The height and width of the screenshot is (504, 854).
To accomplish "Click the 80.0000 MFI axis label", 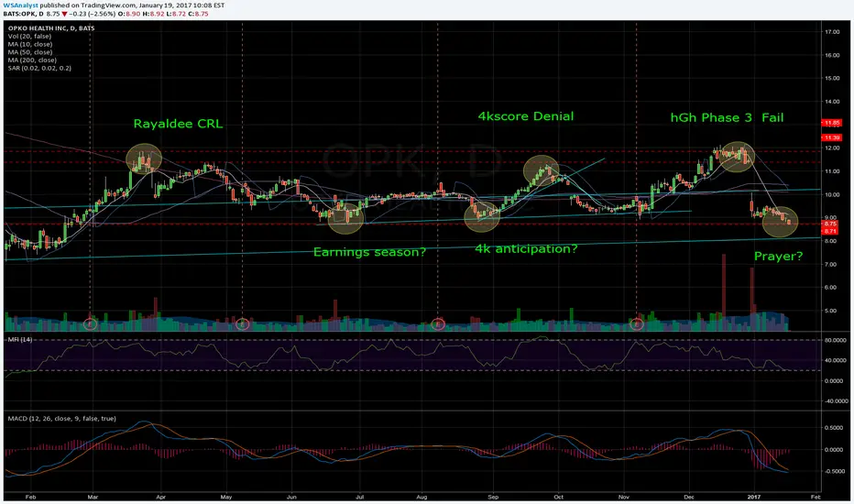I will pos(836,340).
